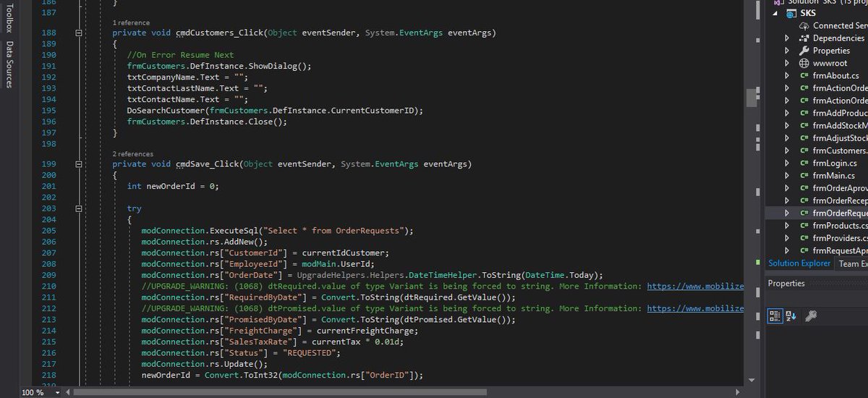The image size is (868, 398).
Task: Open the Data Sources side panel
Action: coord(9,64)
